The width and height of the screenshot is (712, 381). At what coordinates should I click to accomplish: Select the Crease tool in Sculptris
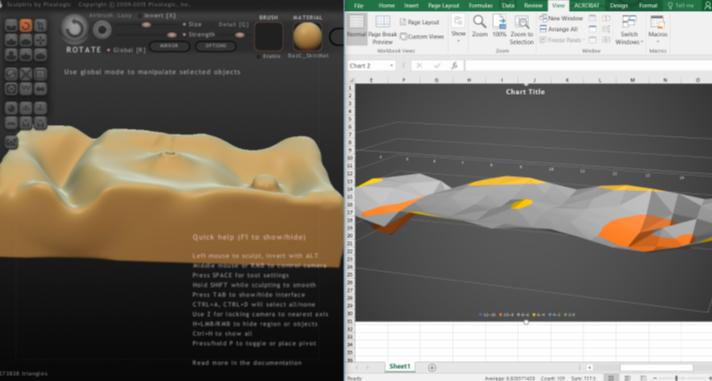pyautogui.click(x=11, y=25)
